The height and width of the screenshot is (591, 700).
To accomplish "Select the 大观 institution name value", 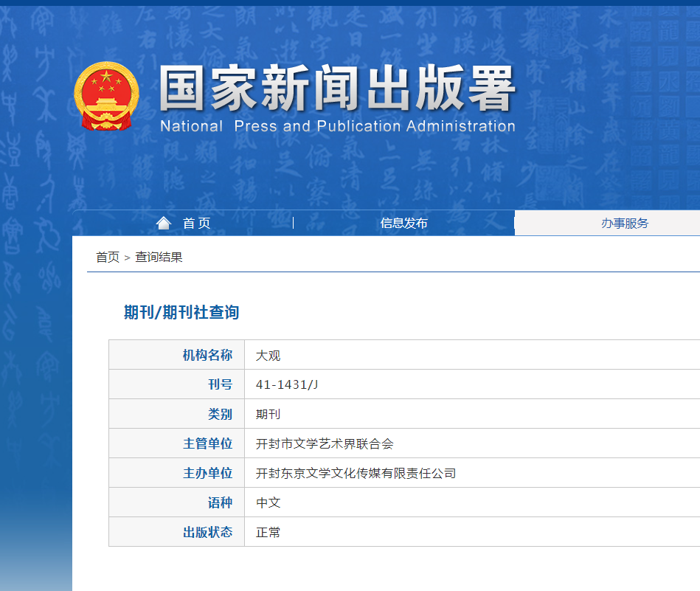I will click(x=268, y=355).
